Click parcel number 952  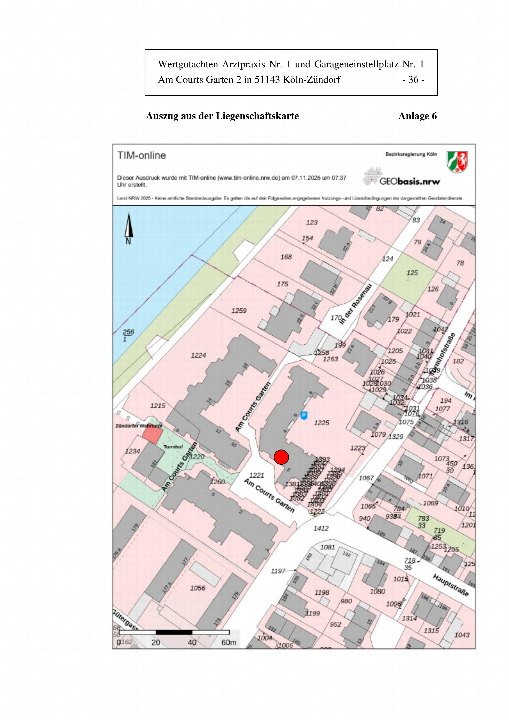(335, 624)
